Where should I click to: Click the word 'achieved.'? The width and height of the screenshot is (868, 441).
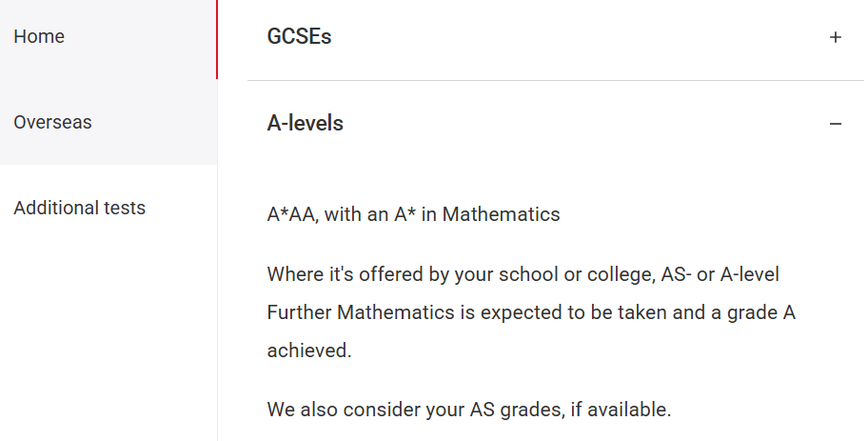click(309, 351)
